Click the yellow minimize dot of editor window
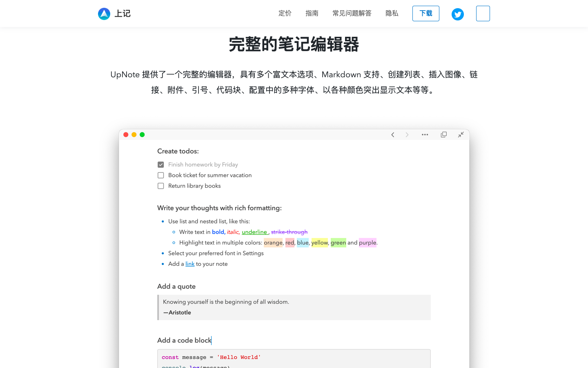 (x=134, y=135)
